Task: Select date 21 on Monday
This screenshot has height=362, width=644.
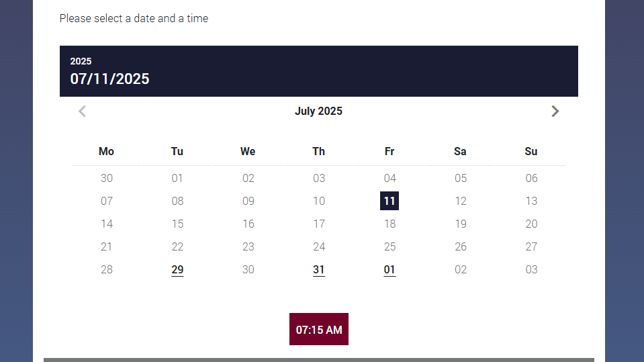Action: click(x=106, y=246)
